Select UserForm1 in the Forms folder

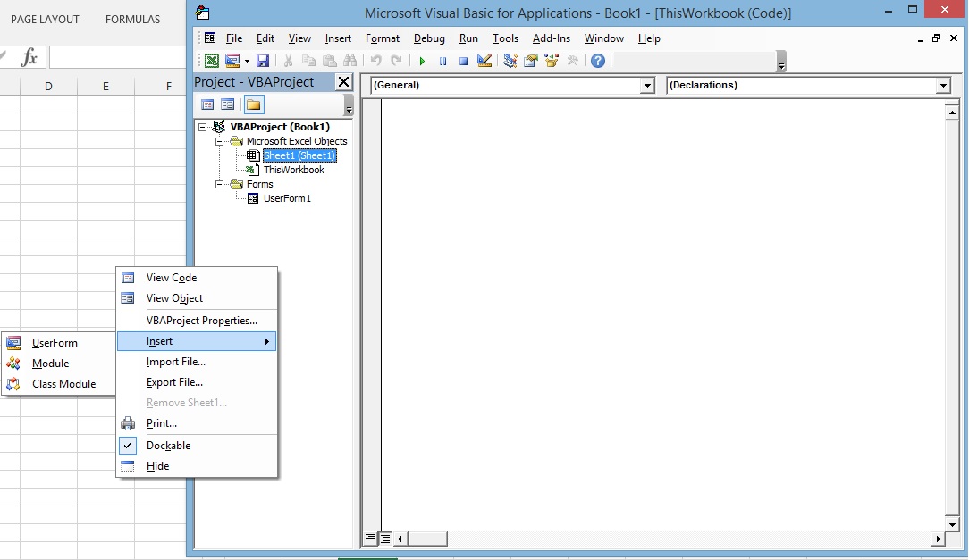coord(287,198)
